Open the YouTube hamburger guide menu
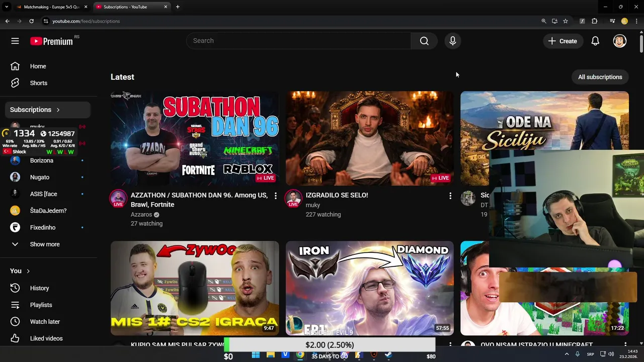Viewport: 644px width, 362px height. pos(15,41)
